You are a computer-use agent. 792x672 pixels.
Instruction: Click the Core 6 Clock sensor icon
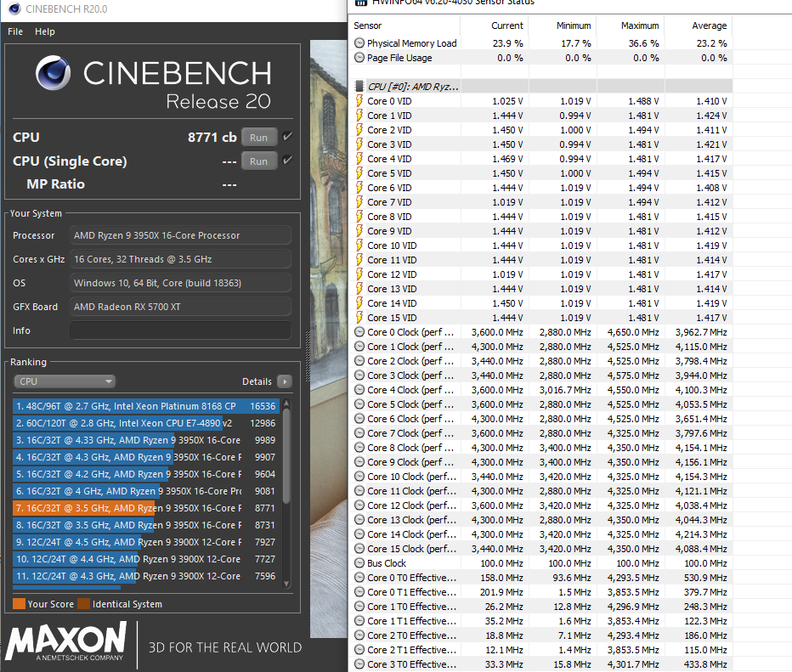pos(359,419)
